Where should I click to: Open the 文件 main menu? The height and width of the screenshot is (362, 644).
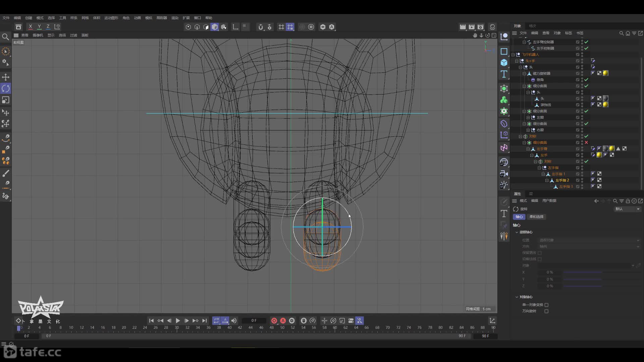pos(6,18)
